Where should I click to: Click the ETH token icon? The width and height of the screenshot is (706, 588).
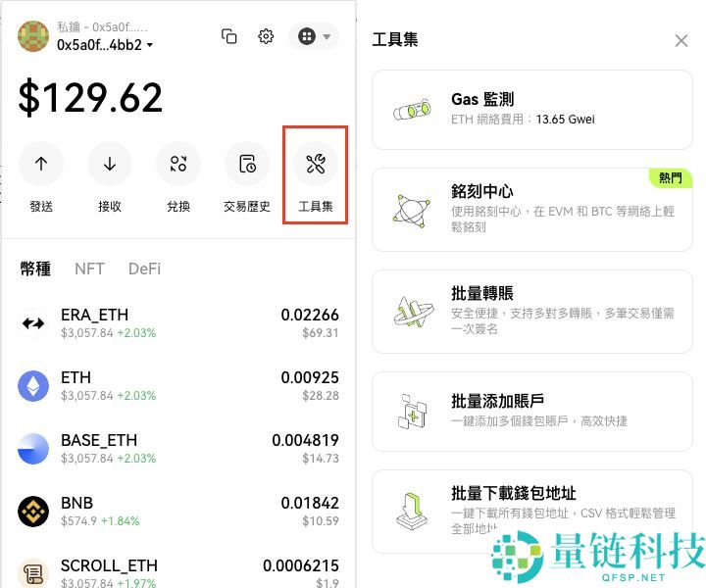tap(33, 386)
